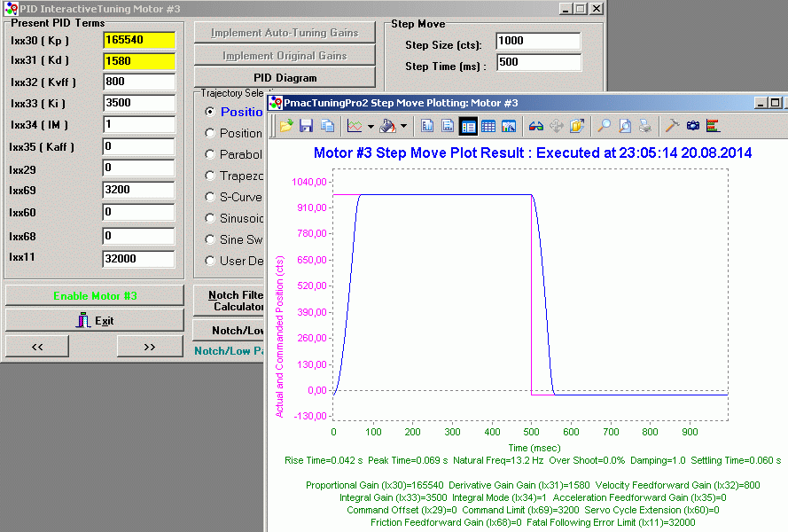
Task: Click the plot title 'Motor #3 Step Move Plot Result'
Action: pyautogui.click(x=419, y=153)
